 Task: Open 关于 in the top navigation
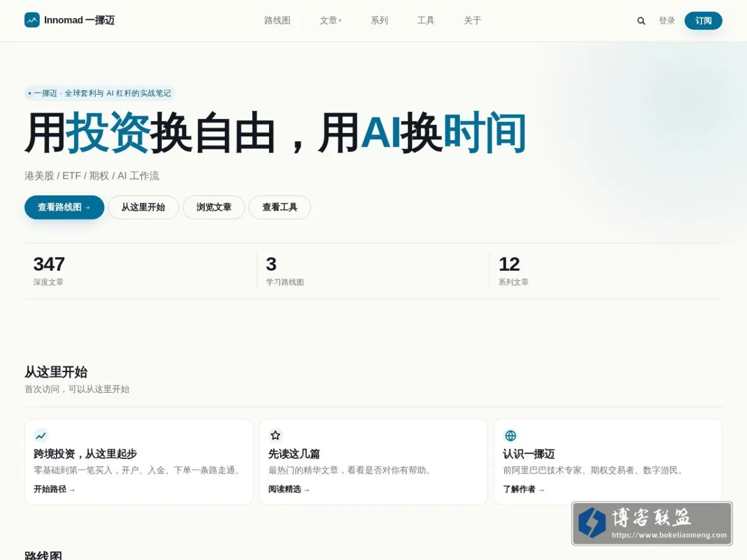[472, 21]
